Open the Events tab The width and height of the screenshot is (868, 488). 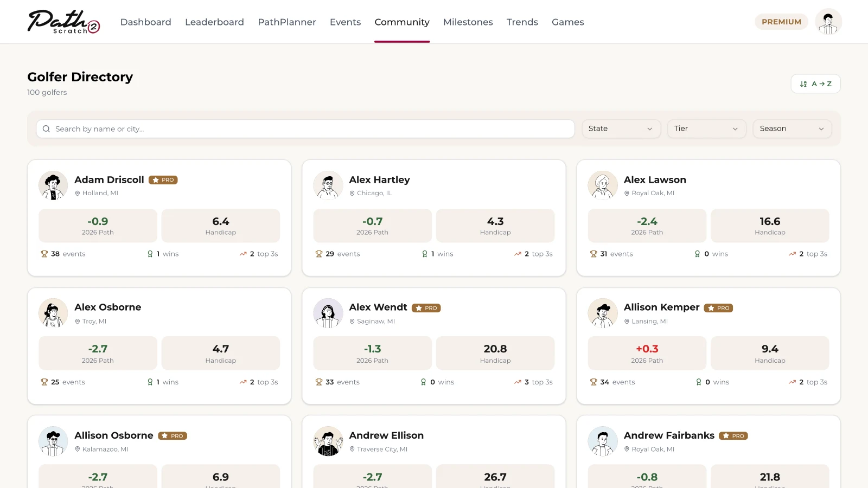345,22
